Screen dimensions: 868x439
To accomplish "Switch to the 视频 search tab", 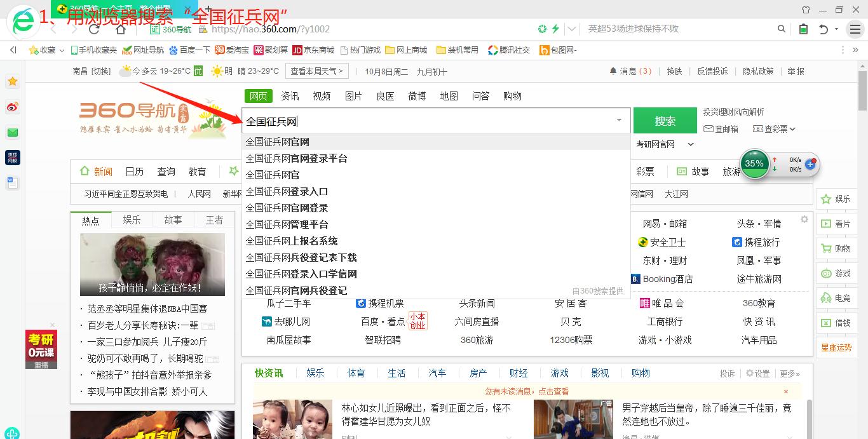I will point(322,96).
